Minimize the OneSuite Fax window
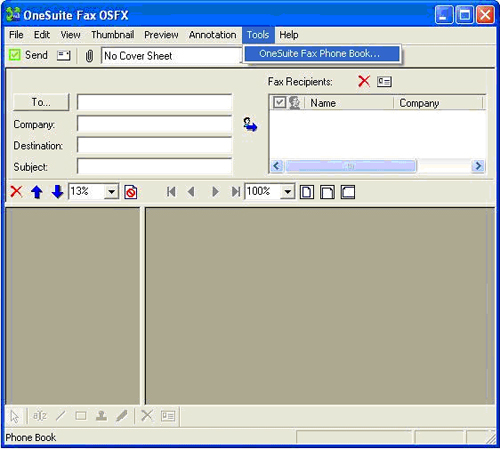Viewport: 500px width, 449px height. click(444, 15)
